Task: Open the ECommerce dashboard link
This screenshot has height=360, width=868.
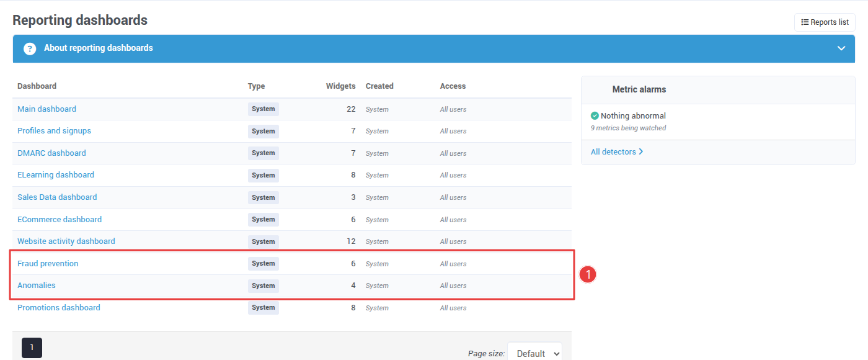Action: tap(60, 220)
